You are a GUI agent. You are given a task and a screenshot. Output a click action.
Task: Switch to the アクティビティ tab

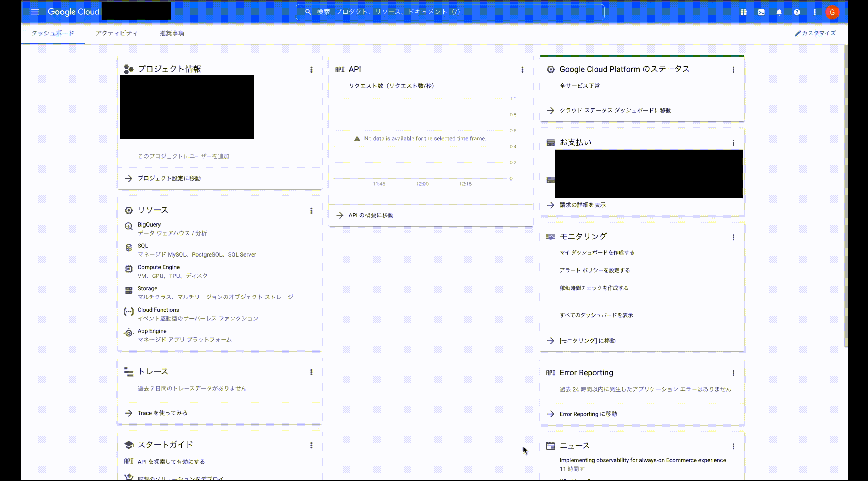(117, 33)
